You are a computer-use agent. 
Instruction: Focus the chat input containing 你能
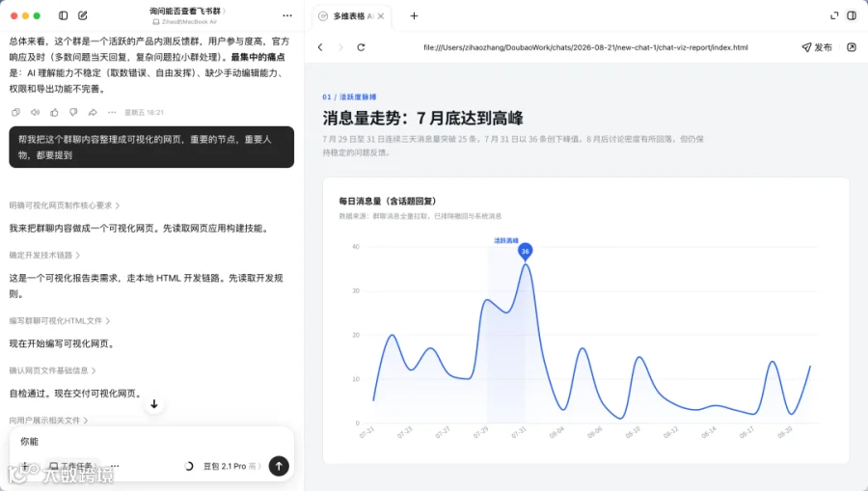(x=151, y=441)
